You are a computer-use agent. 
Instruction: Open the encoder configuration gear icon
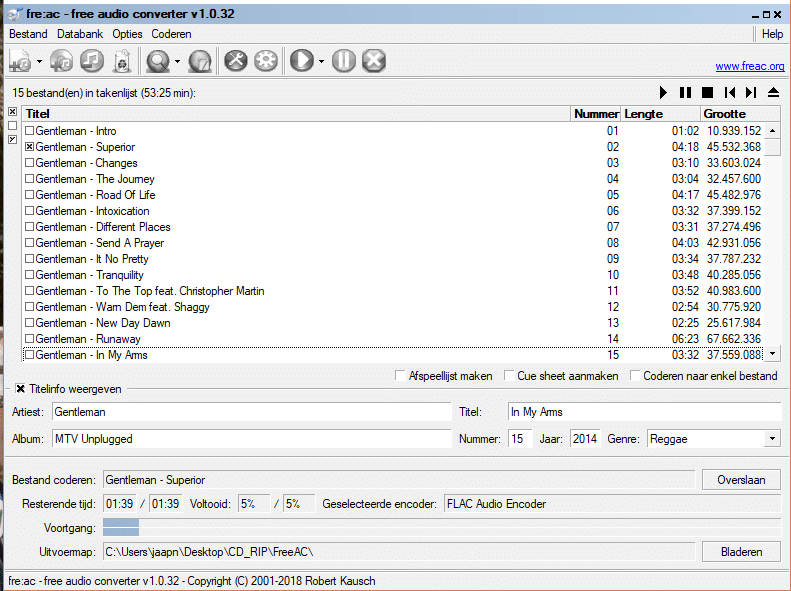266,61
